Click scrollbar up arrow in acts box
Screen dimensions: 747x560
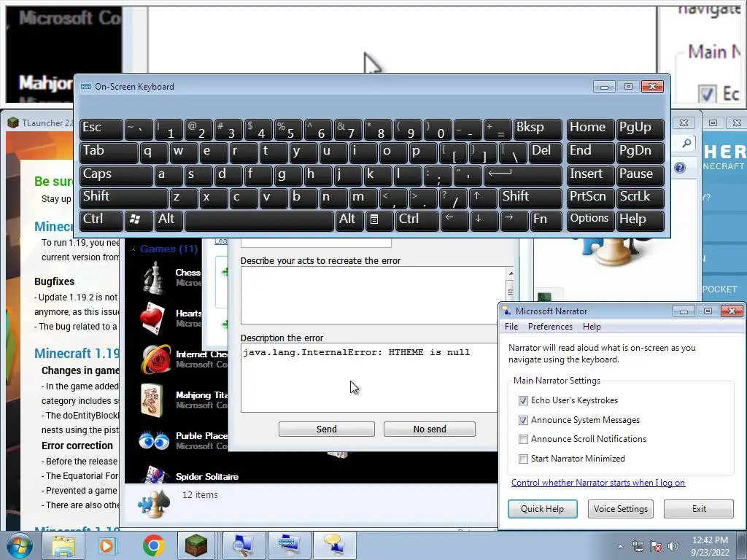(511, 273)
